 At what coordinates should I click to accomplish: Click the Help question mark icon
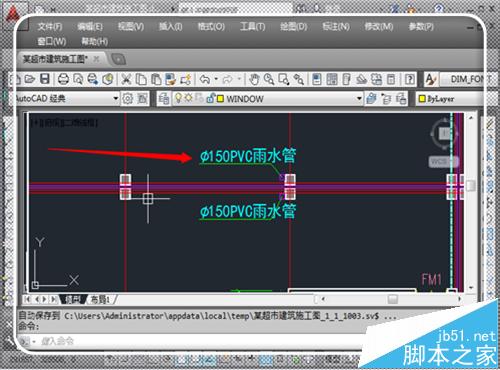tap(410, 79)
